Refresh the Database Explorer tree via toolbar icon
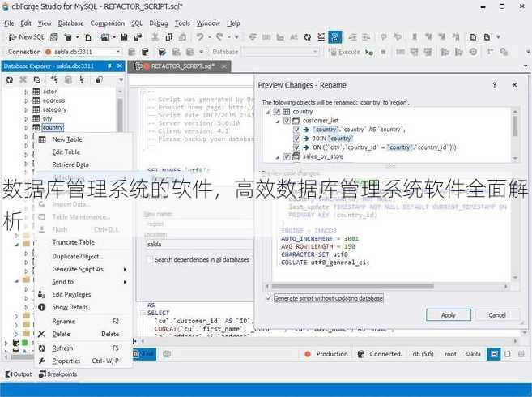 click(10, 80)
